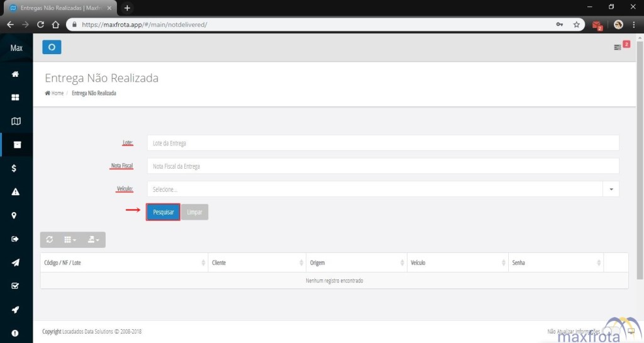The image size is (644, 343).
Task: Open the grid columns dropdown in table toolbar
Action: pos(70,240)
